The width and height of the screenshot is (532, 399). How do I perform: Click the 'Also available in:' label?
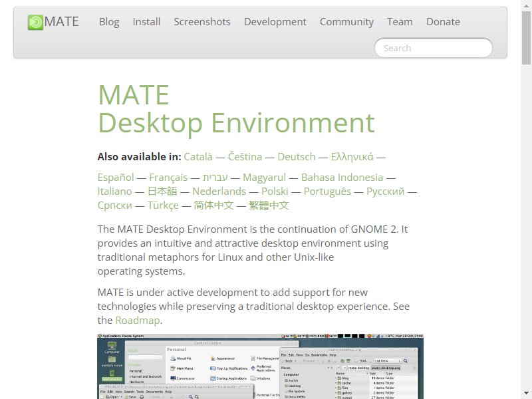(139, 157)
